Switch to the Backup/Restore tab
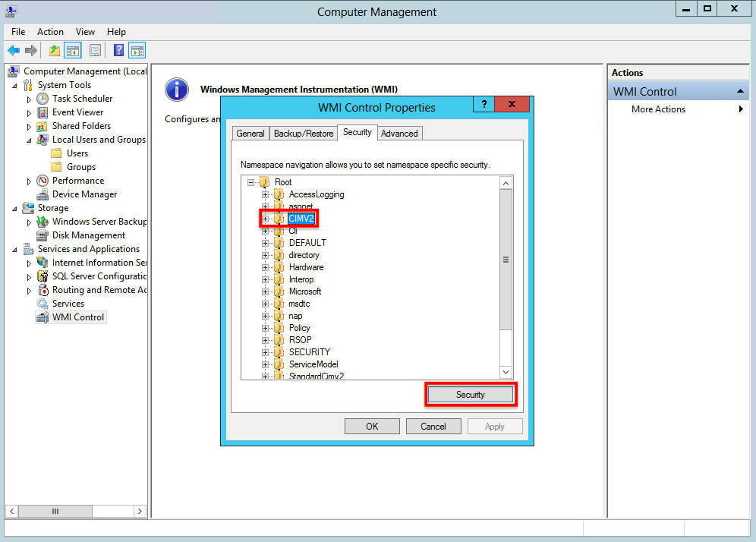This screenshot has height=542, width=756. click(304, 134)
